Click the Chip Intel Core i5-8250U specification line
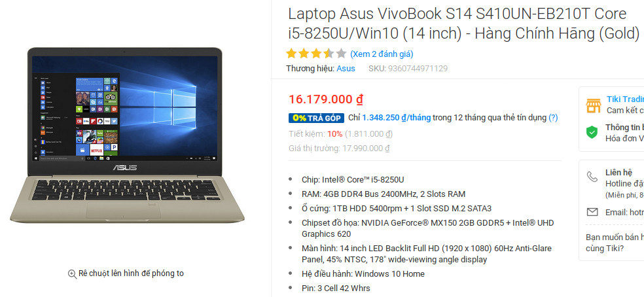This screenshot has width=644, height=297. (353, 179)
